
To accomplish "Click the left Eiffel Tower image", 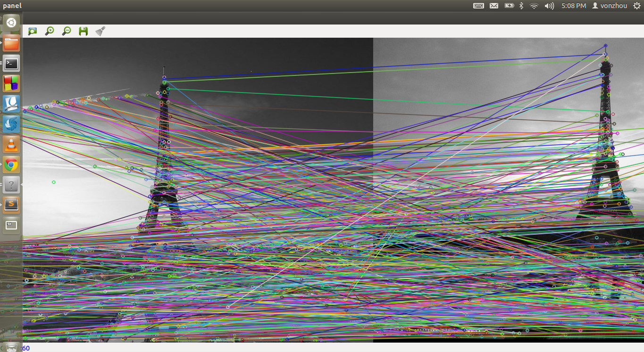I will tap(198, 190).
